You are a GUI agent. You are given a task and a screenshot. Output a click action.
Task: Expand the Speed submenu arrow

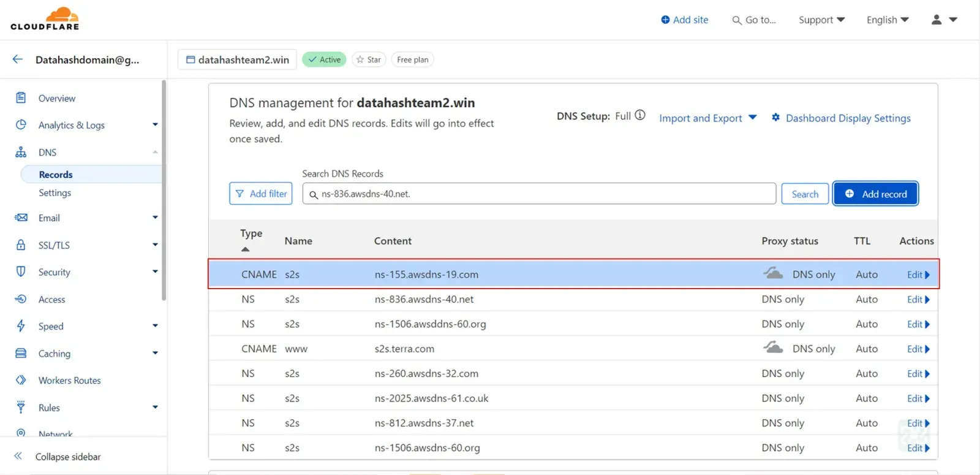155,326
